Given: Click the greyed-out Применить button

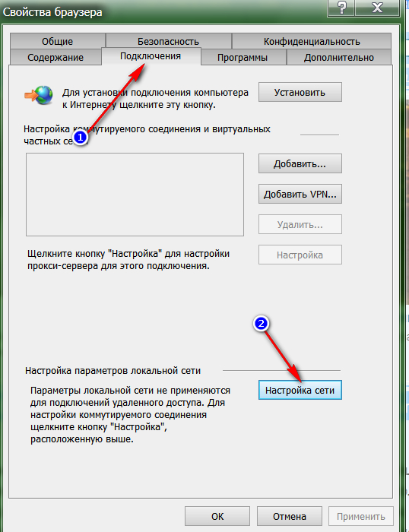Looking at the screenshot, I should click(x=361, y=516).
